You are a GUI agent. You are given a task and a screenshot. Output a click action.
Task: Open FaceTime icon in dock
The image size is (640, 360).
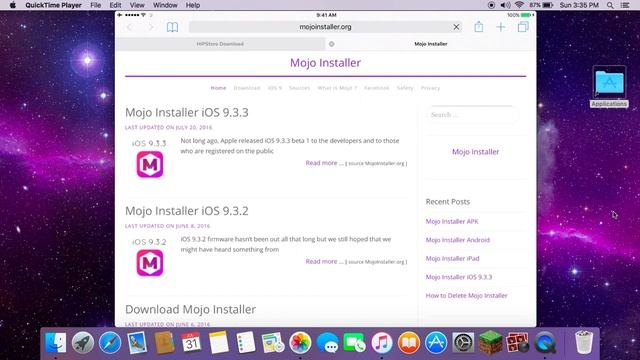(x=354, y=342)
